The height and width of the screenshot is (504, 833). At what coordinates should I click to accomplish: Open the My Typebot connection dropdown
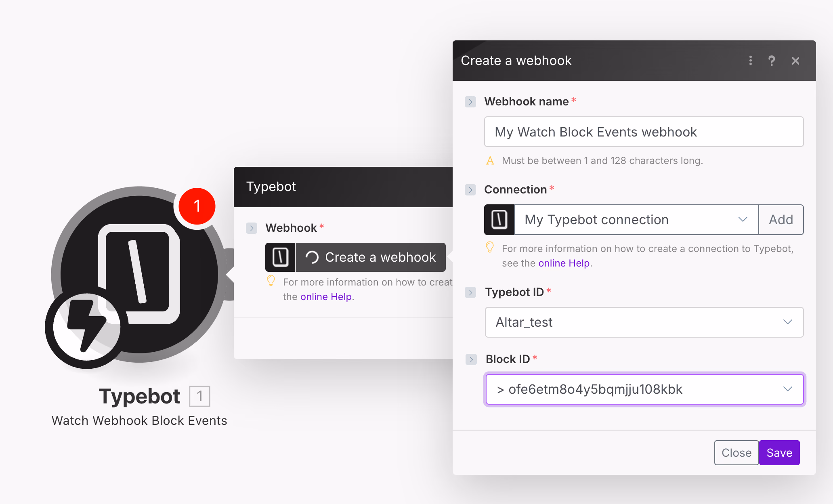743,219
